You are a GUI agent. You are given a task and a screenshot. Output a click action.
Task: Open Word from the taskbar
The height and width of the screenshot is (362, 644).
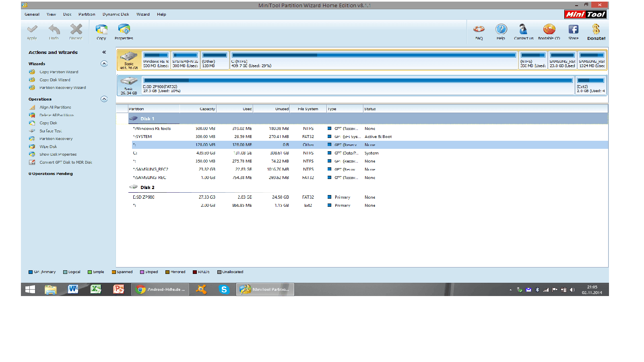pyautogui.click(x=73, y=290)
